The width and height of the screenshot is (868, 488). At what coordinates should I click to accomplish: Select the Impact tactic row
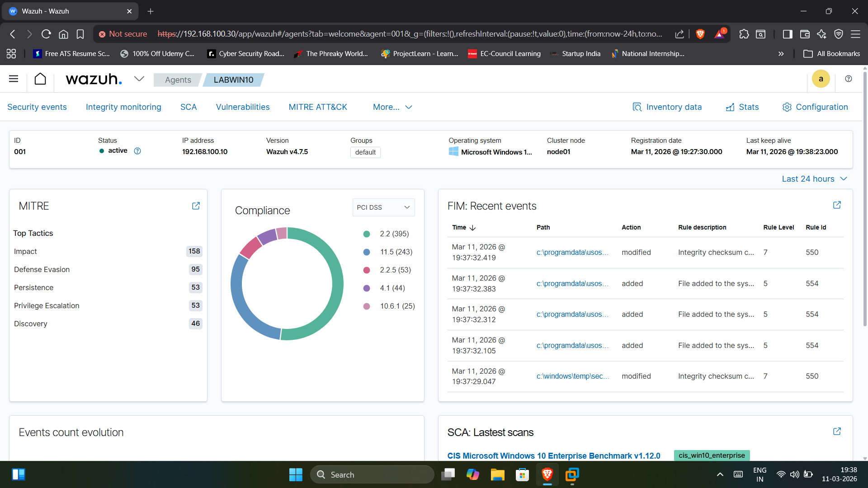coord(108,251)
